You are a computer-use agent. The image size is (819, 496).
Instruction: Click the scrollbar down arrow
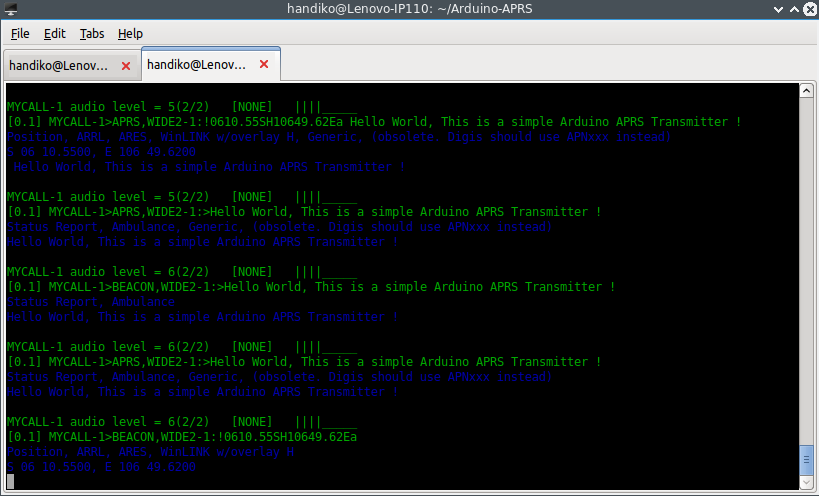(x=806, y=483)
